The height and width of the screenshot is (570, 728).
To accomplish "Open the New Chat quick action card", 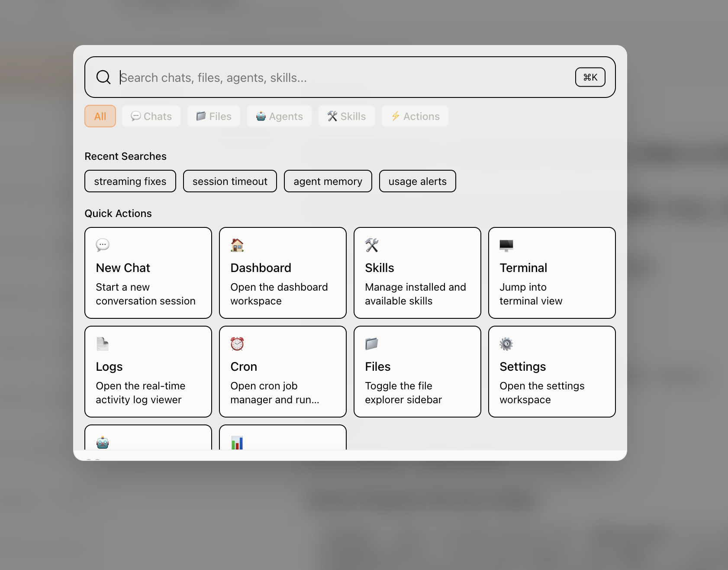I will (x=148, y=273).
